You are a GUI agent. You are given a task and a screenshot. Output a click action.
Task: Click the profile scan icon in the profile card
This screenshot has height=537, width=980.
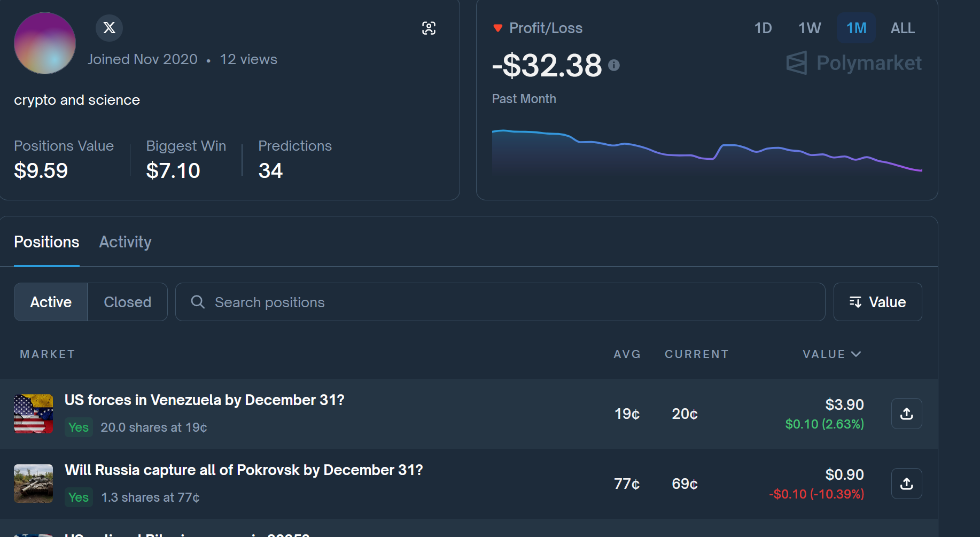[x=429, y=28]
